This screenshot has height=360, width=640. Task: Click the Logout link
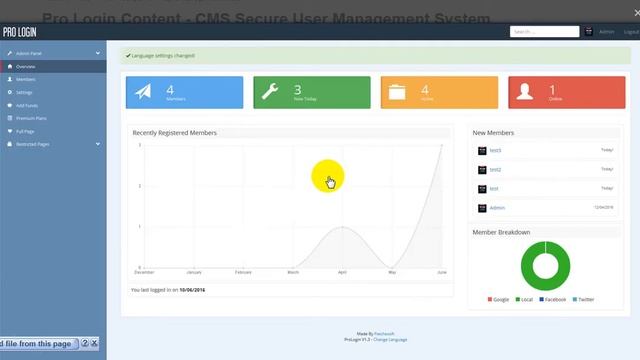click(631, 31)
